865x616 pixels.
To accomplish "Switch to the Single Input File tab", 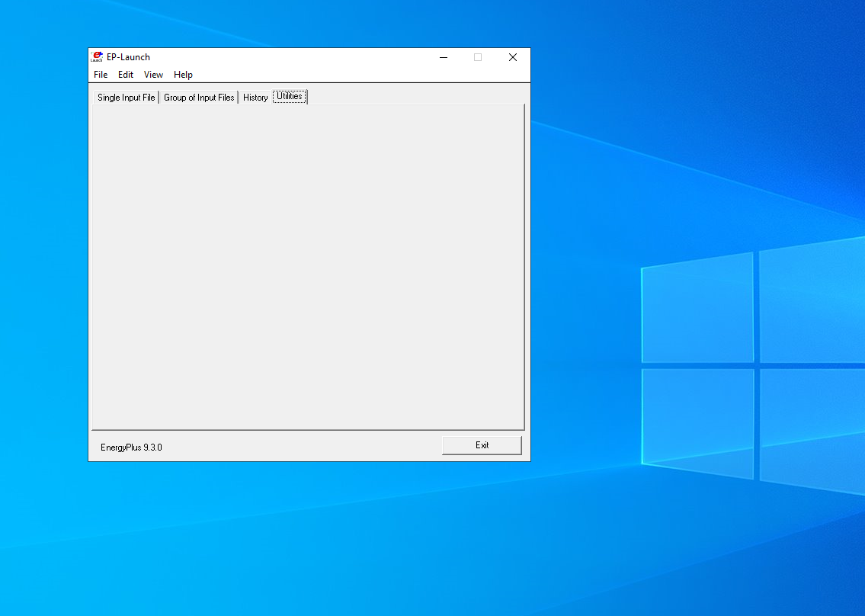I will click(x=126, y=98).
